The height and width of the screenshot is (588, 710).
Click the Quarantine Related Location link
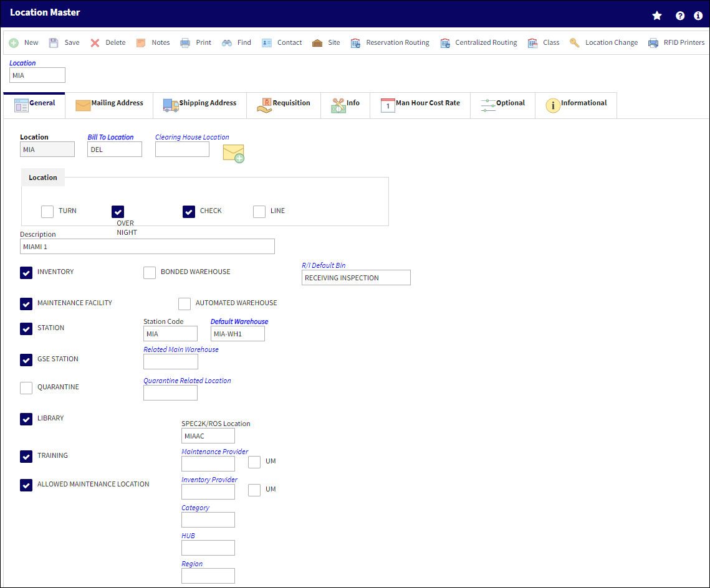click(x=188, y=381)
